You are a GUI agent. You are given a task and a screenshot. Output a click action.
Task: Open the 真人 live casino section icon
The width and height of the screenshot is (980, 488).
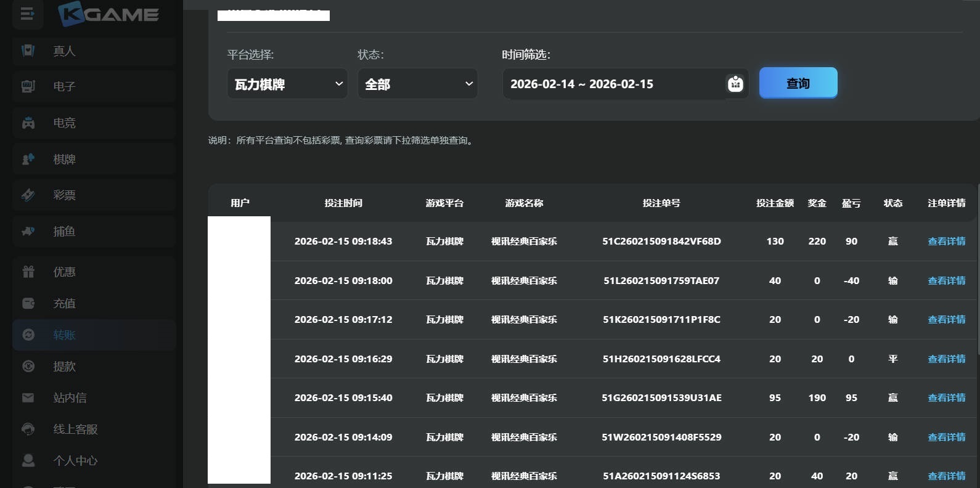[x=28, y=51]
